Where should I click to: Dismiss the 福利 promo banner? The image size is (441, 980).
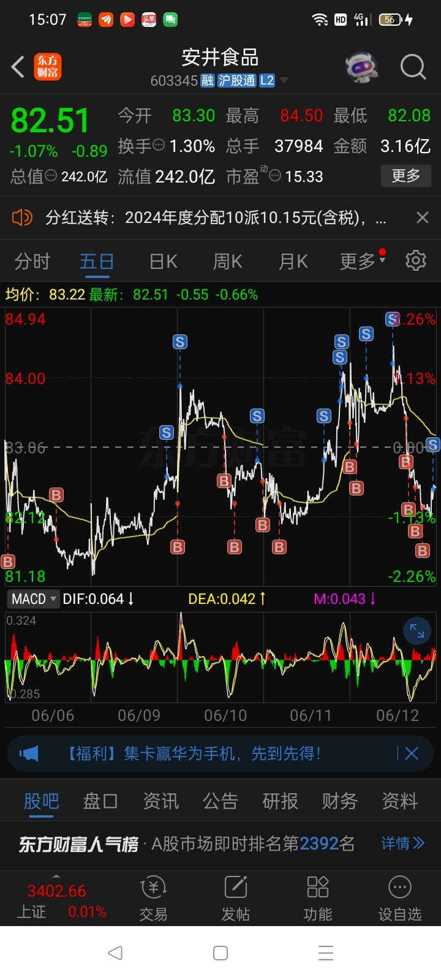(x=412, y=753)
